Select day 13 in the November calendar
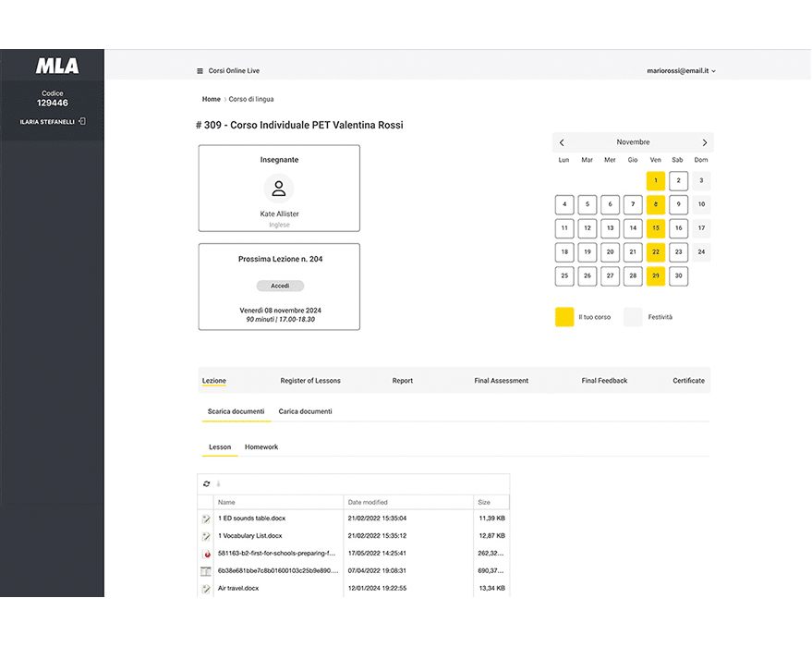The width and height of the screenshot is (812, 647). [x=610, y=228]
